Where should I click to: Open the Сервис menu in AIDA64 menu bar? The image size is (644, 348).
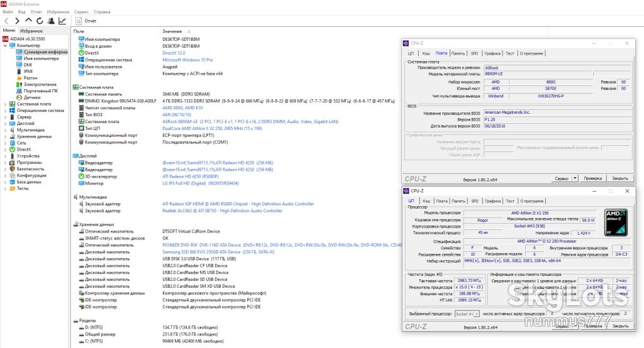(81, 12)
